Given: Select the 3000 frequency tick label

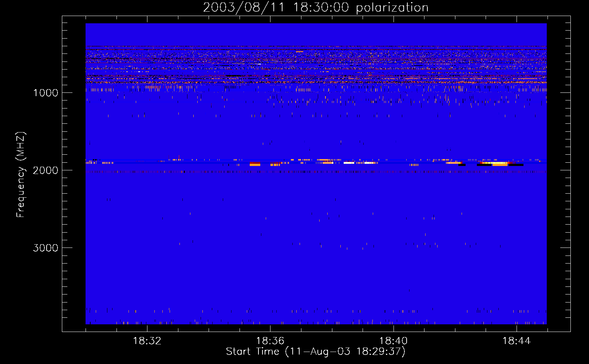Looking at the screenshot, I should click(x=46, y=248).
